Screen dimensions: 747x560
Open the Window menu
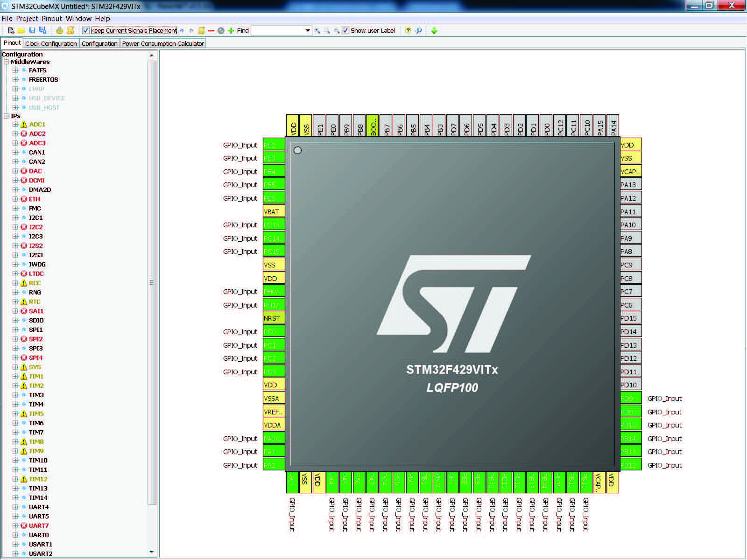click(x=78, y=19)
